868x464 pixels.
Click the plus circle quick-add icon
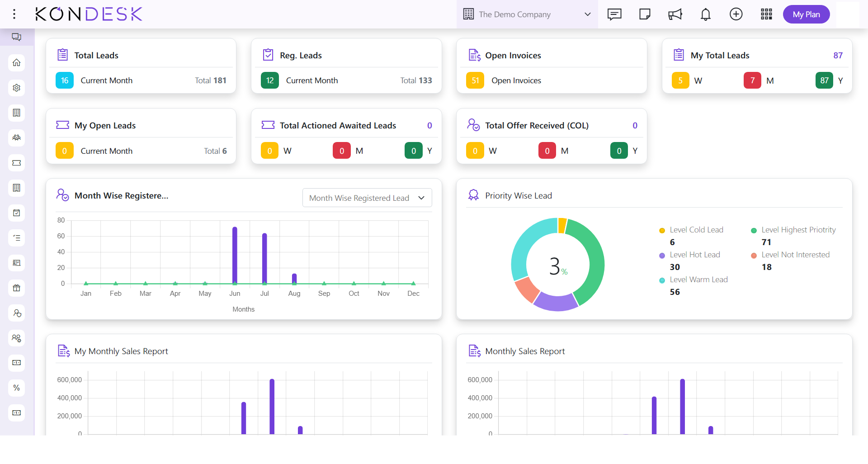(736, 14)
